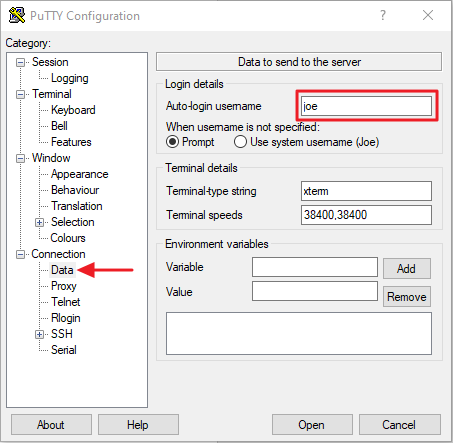This screenshot has height=443, width=453.
Task: Collapse the Terminal tree node
Action: pos(20,94)
